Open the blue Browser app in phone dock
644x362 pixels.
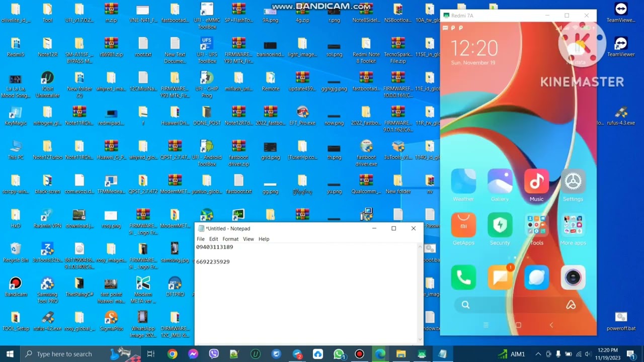click(x=536, y=278)
